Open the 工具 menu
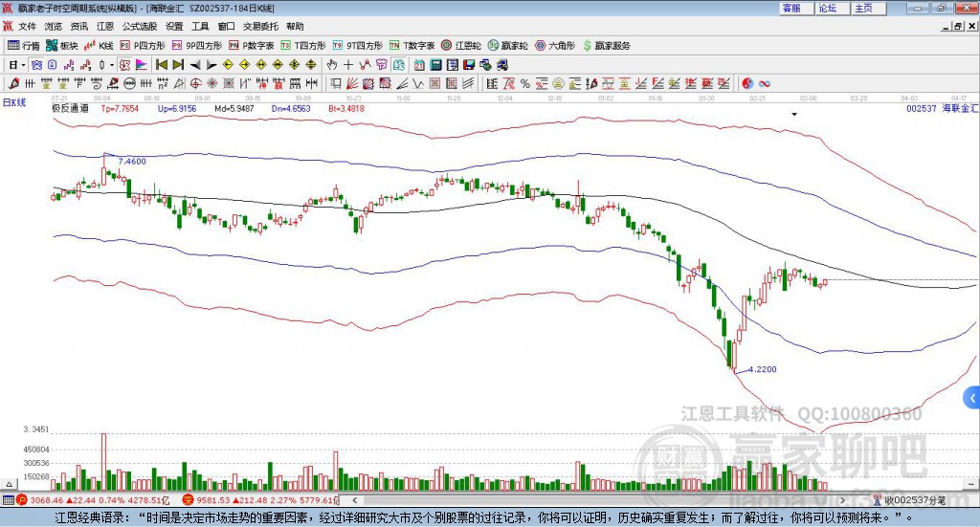Viewport: 980px width, 527px height. (x=200, y=26)
